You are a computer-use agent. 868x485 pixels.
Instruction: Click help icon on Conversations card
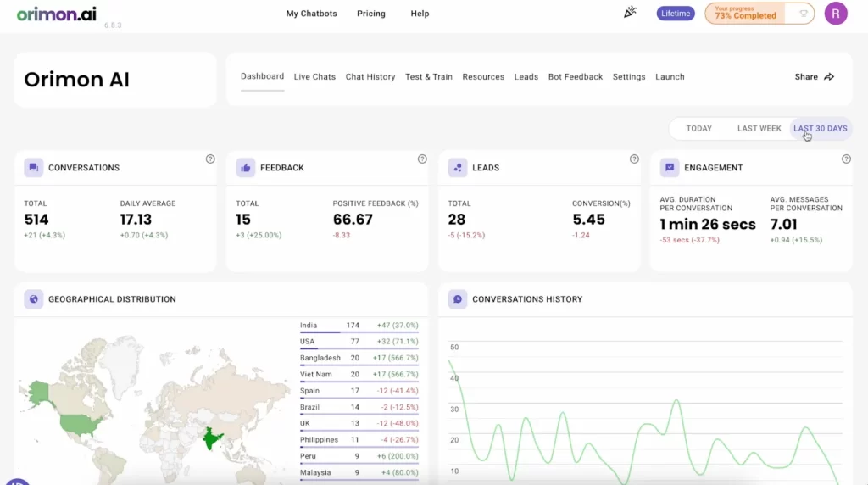coord(210,159)
